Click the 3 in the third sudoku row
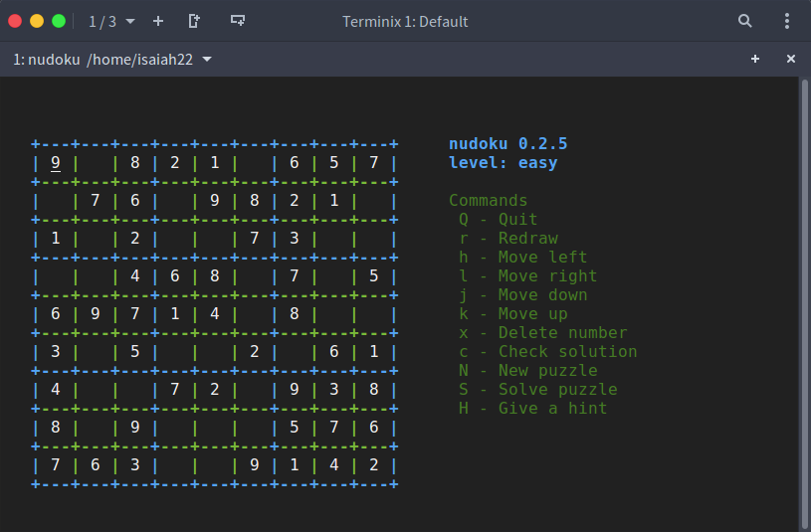 [295, 239]
